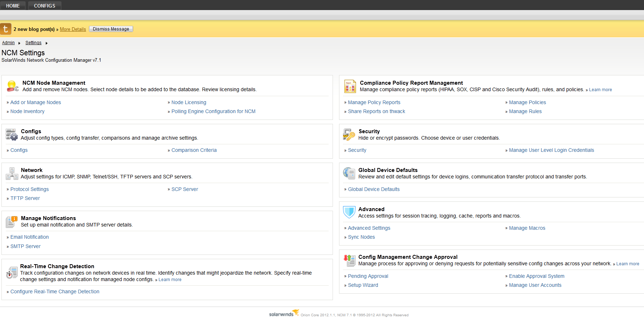Open Manage User Accounts

click(535, 285)
